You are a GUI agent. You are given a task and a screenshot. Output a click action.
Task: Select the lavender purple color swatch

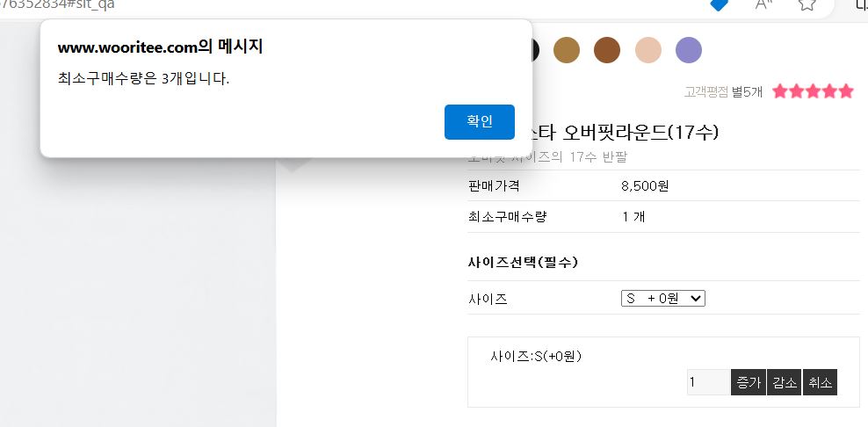(x=689, y=50)
